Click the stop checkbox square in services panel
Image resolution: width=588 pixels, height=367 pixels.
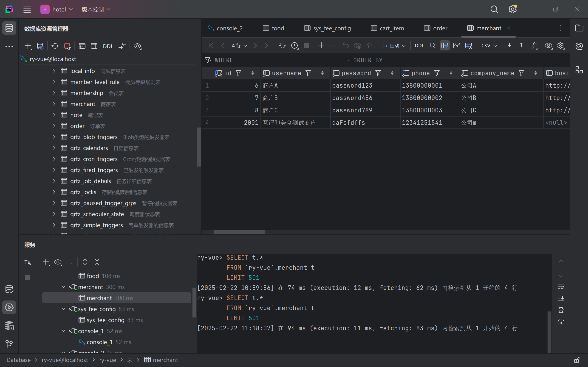(x=28, y=278)
